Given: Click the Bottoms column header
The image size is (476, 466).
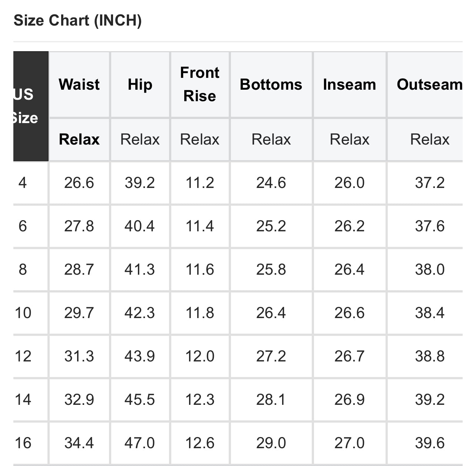Looking at the screenshot, I should click(271, 85).
